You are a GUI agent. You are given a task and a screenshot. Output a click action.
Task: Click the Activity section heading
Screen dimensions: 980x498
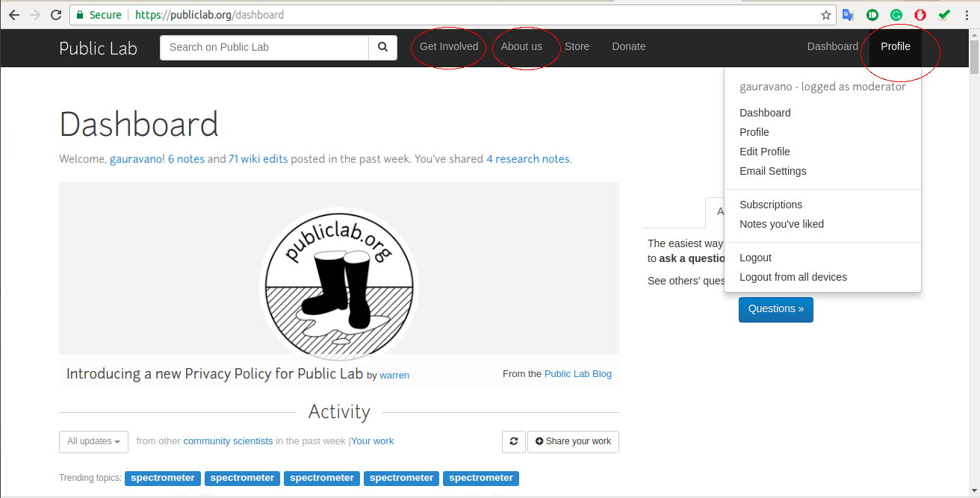(339, 412)
